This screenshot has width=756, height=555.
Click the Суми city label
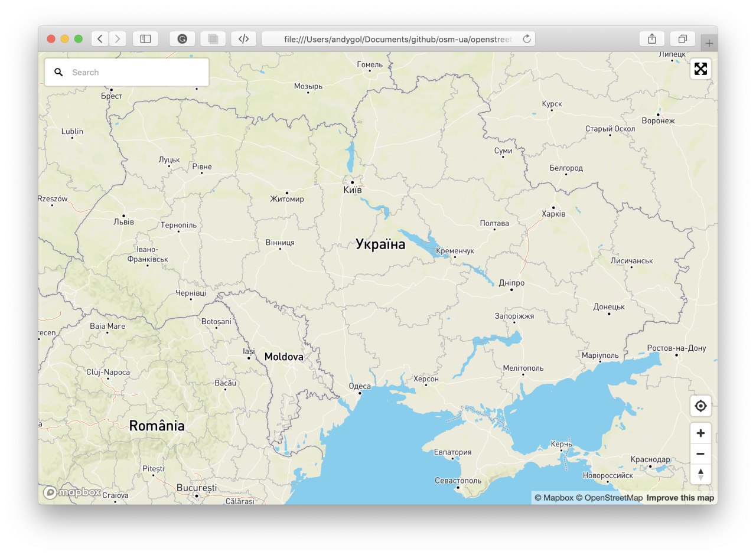tap(503, 151)
